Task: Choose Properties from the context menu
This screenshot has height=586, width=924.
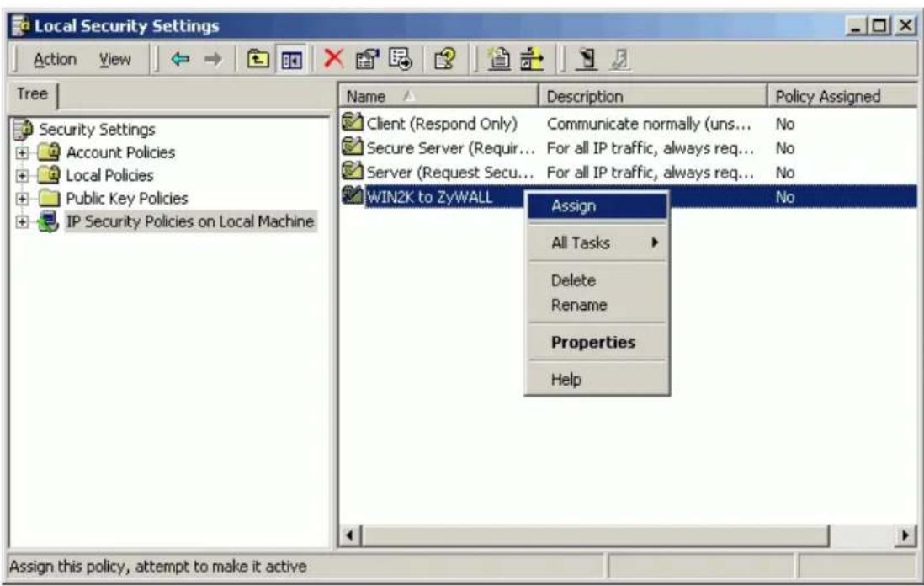Action: point(597,342)
